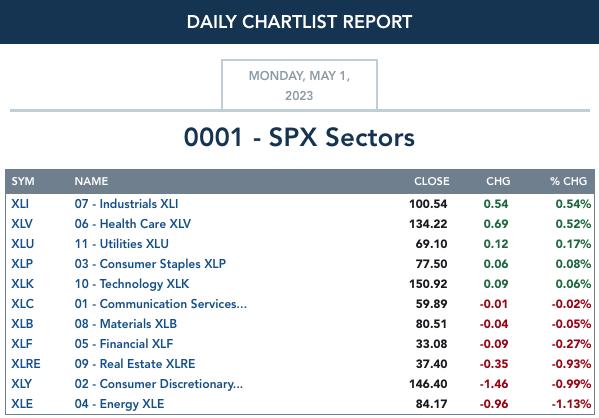Open the 05 - Financial XLF chart
Screen dimensions: 599x418
[124, 343]
